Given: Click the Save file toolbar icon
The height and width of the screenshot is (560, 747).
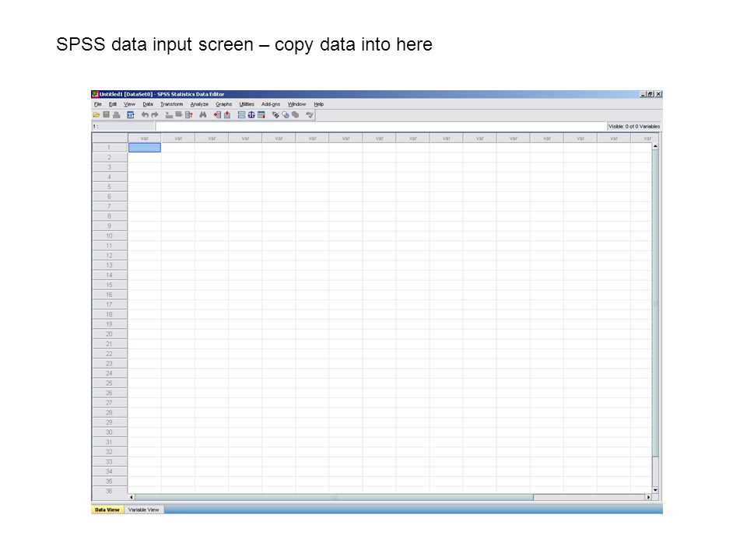Looking at the screenshot, I should pos(107,115).
